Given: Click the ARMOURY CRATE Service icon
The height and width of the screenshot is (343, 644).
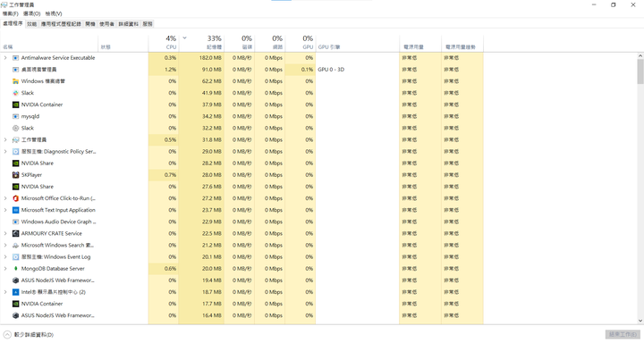Looking at the screenshot, I should pos(15,233).
